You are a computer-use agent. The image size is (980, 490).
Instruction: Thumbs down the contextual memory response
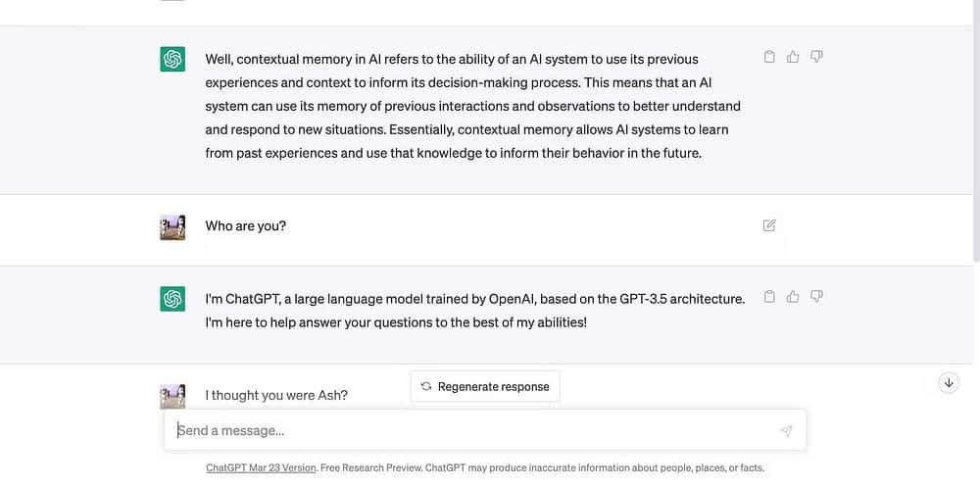816,57
